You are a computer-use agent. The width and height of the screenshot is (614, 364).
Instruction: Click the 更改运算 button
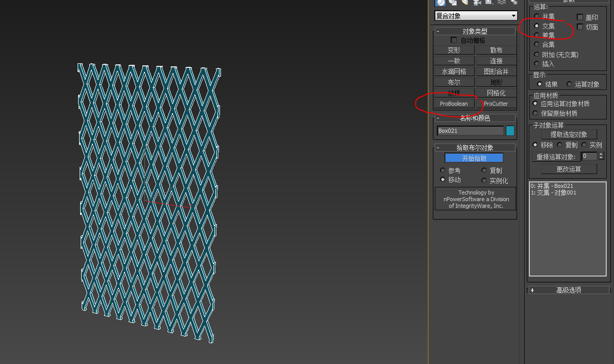(x=569, y=169)
